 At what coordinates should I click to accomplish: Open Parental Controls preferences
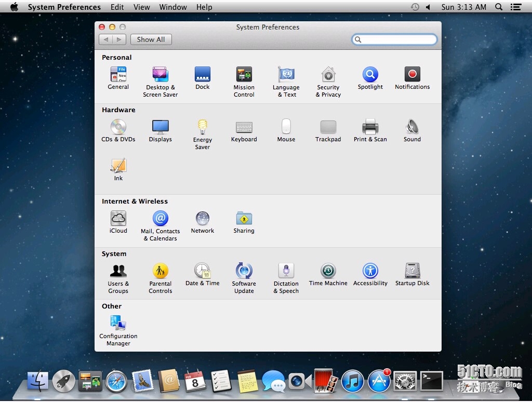pyautogui.click(x=160, y=278)
